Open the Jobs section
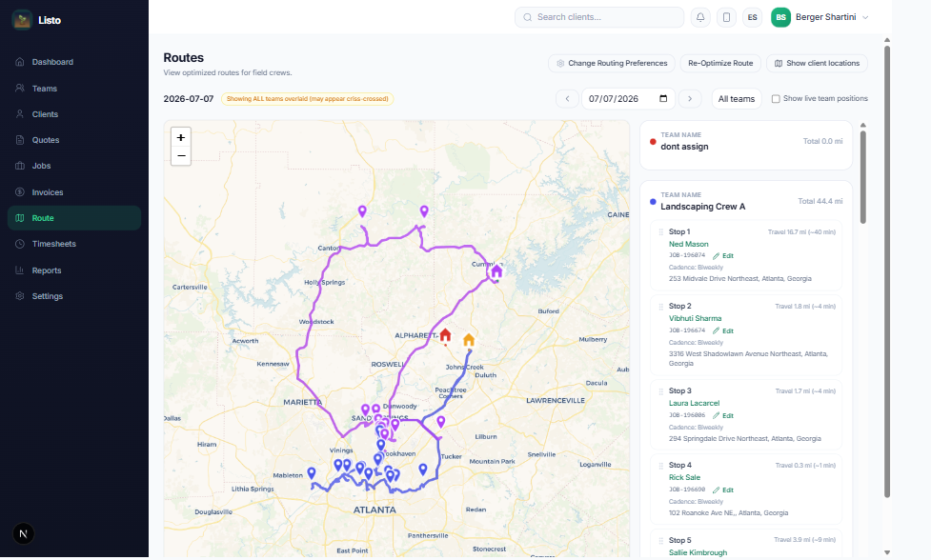 42,166
